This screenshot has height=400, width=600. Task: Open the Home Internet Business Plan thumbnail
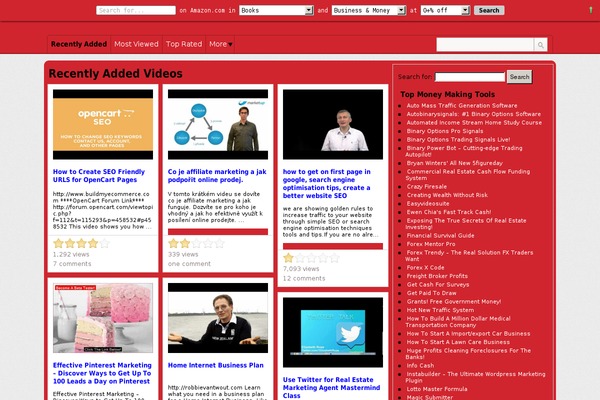[x=218, y=318]
